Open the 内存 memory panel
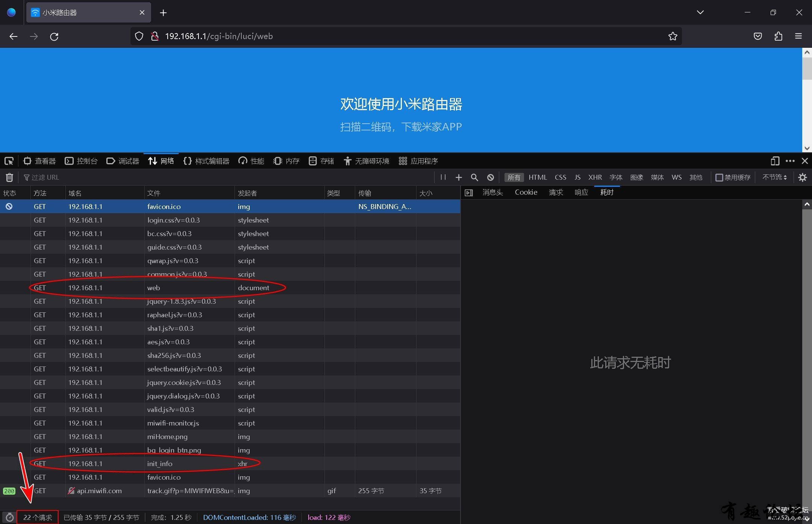The image size is (812, 524). [x=286, y=161]
